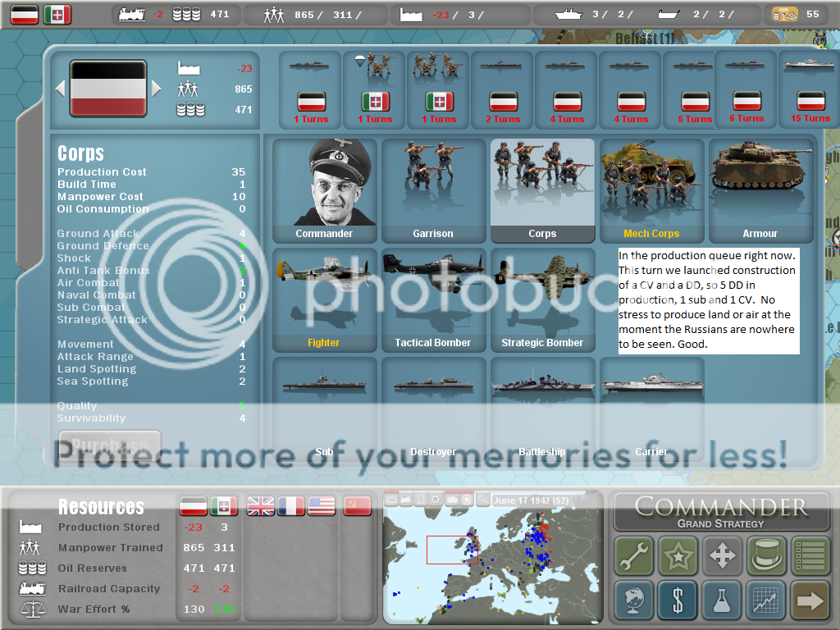Toggle magnifier zoom on minimap toolbar

click(484, 500)
